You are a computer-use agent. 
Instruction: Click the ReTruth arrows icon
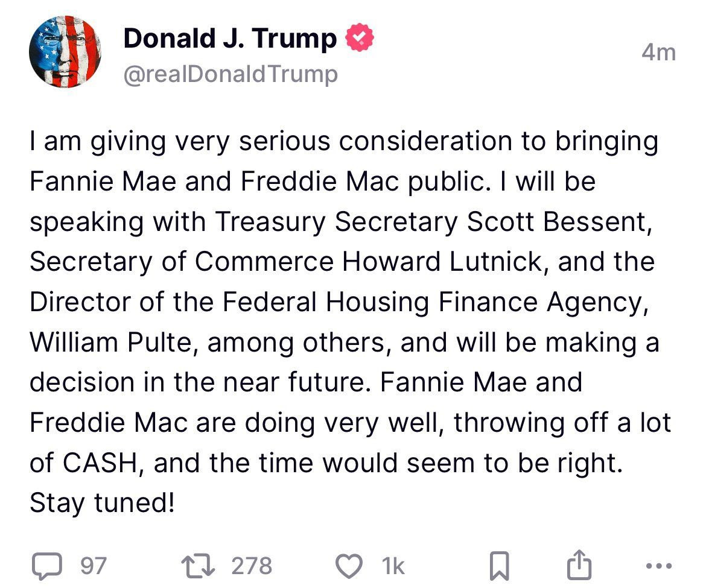[x=198, y=566]
